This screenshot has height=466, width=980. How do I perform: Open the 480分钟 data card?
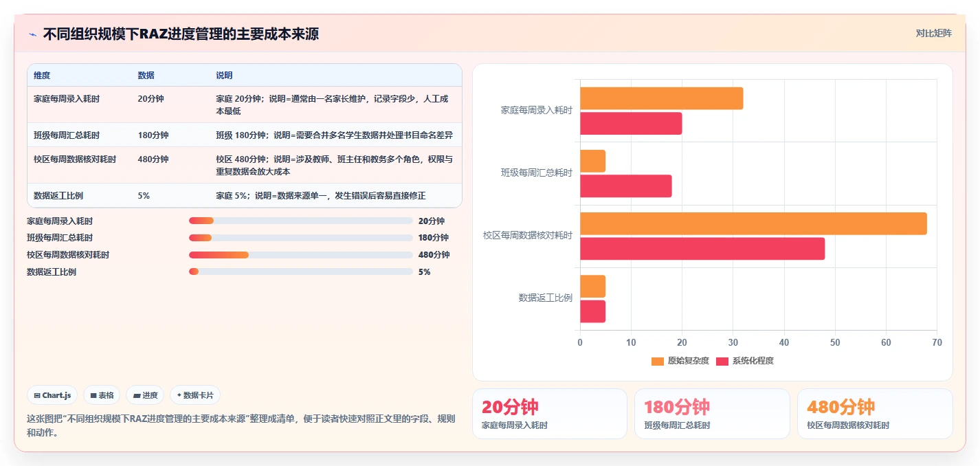pos(874,414)
